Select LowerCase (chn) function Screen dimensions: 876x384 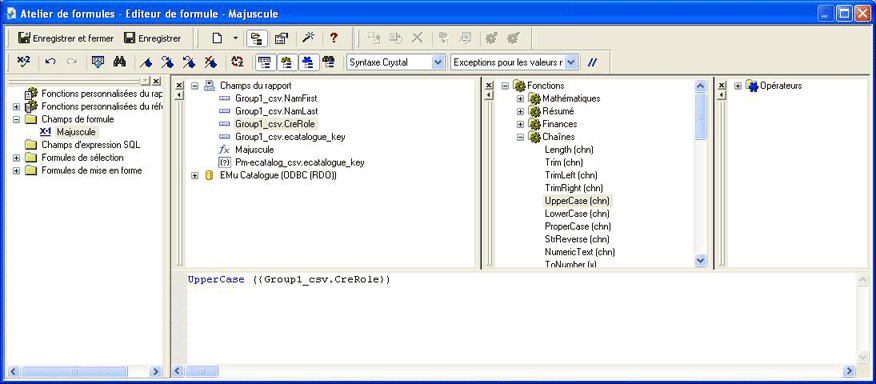577,214
